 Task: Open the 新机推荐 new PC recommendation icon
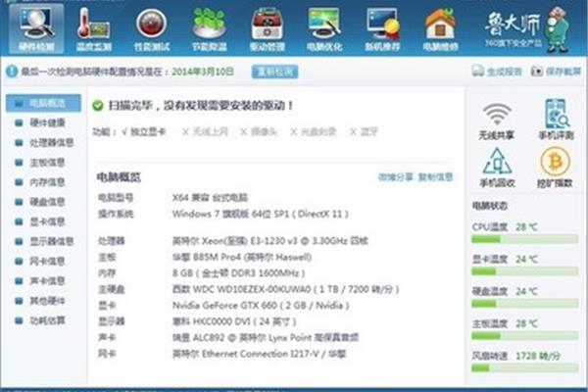click(x=382, y=28)
